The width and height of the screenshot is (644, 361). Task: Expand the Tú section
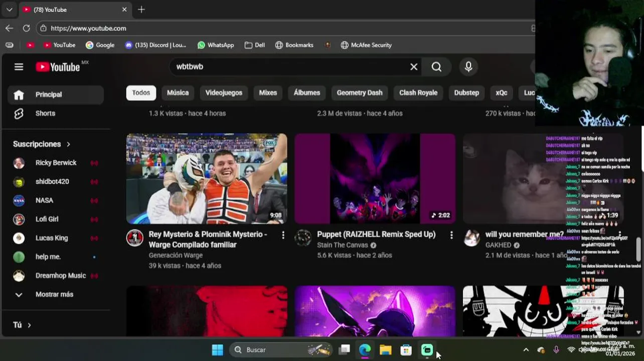[x=22, y=325]
